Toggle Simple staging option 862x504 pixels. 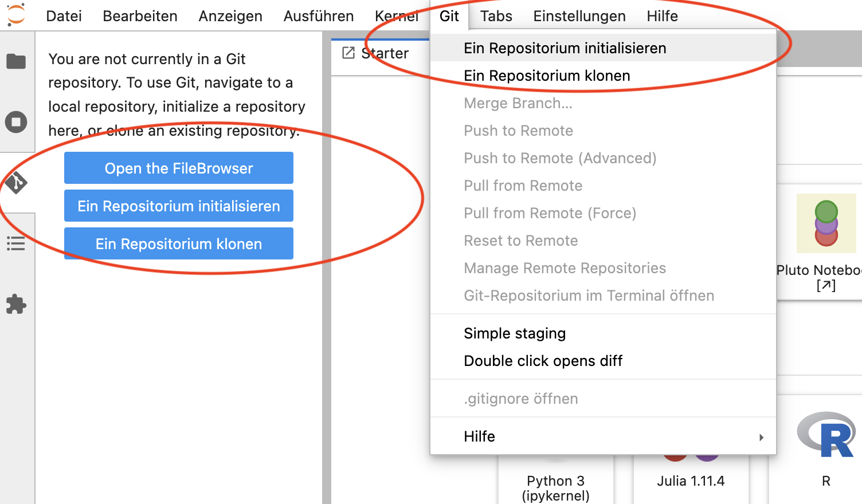click(514, 333)
